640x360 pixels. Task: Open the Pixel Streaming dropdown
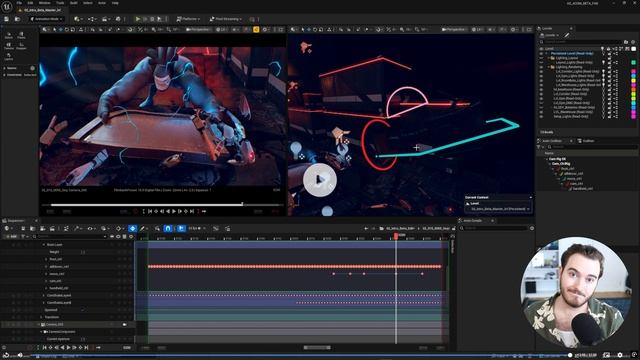point(225,19)
